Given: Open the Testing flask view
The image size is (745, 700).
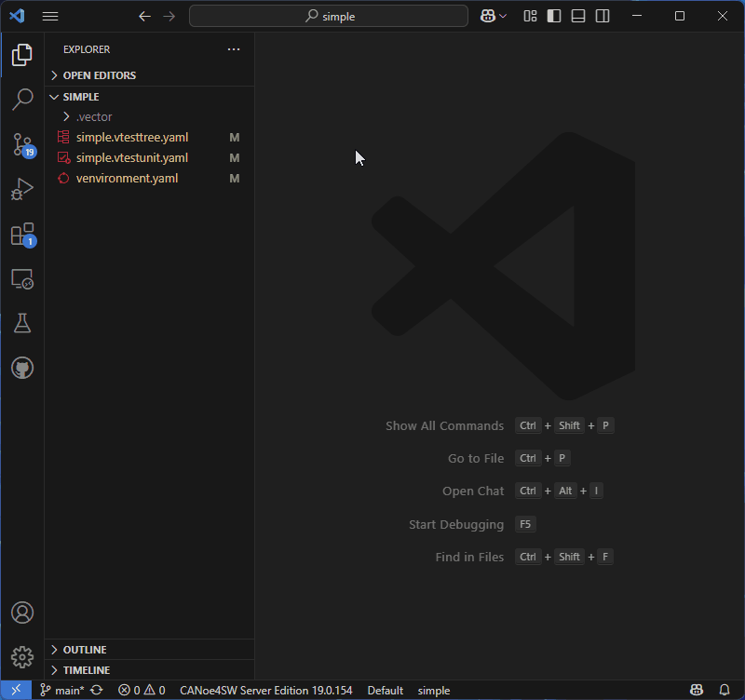Looking at the screenshot, I should click(21, 323).
